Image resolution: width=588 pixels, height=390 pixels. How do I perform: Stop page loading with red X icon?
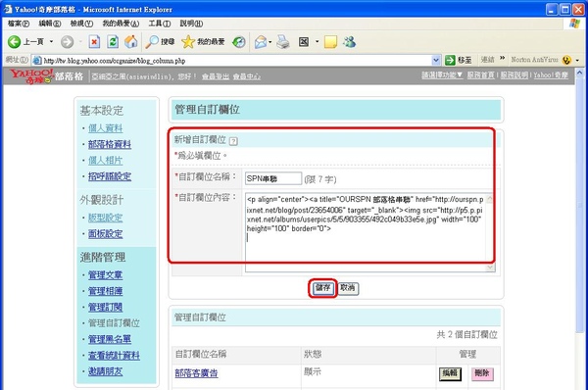(94, 41)
